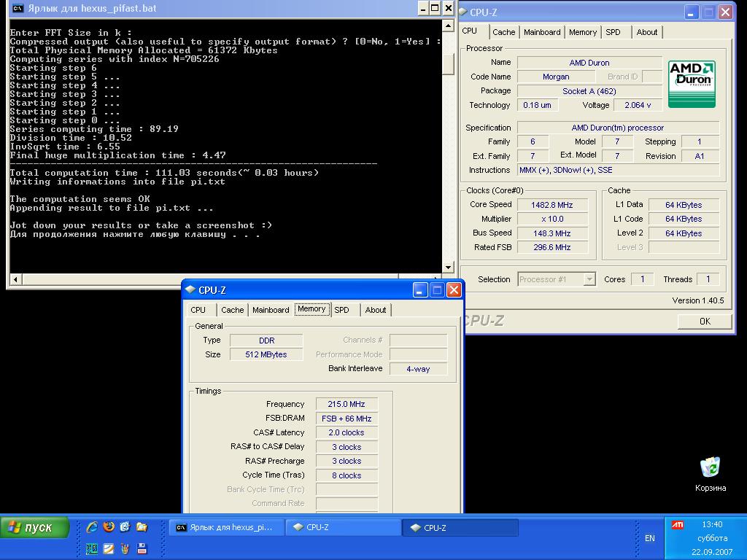Image resolution: width=747 pixels, height=560 pixels.
Task: Open Mainboard tab in CPU-Z CPU window
Action: click(542, 32)
